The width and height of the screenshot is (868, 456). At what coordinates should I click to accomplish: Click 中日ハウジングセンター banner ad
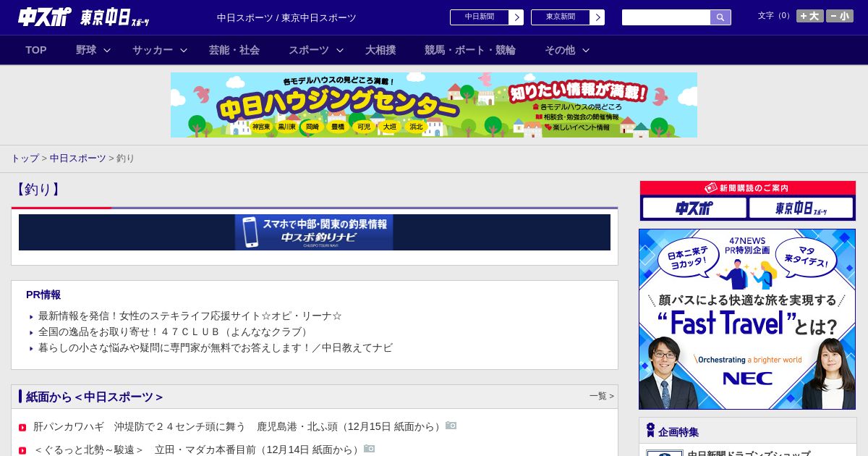point(434,105)
